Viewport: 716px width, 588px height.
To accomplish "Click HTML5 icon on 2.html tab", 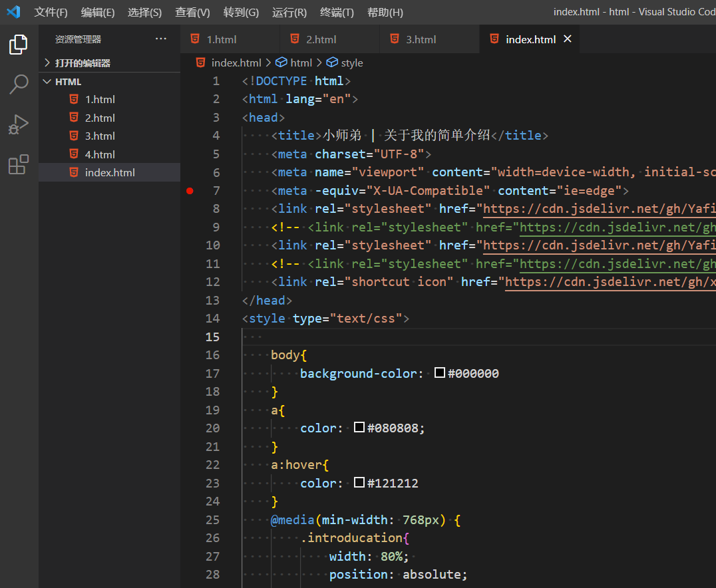I will point(295,39).
